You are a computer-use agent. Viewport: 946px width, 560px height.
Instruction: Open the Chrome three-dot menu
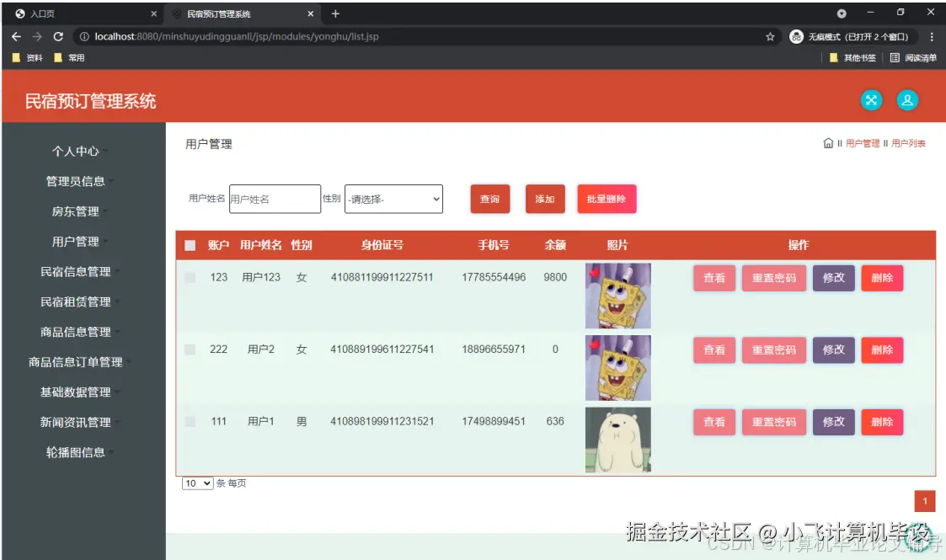tap(930, 36)
